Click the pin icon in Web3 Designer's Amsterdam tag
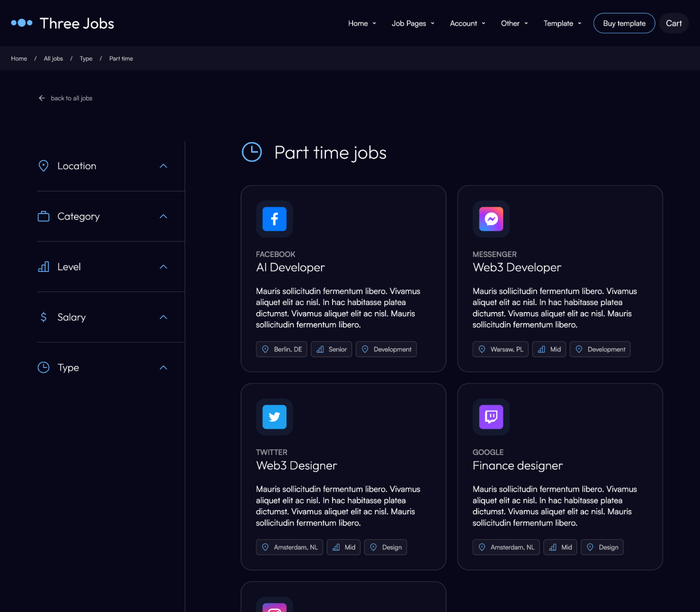Screen dimensions: 700x612 [265, 547]
